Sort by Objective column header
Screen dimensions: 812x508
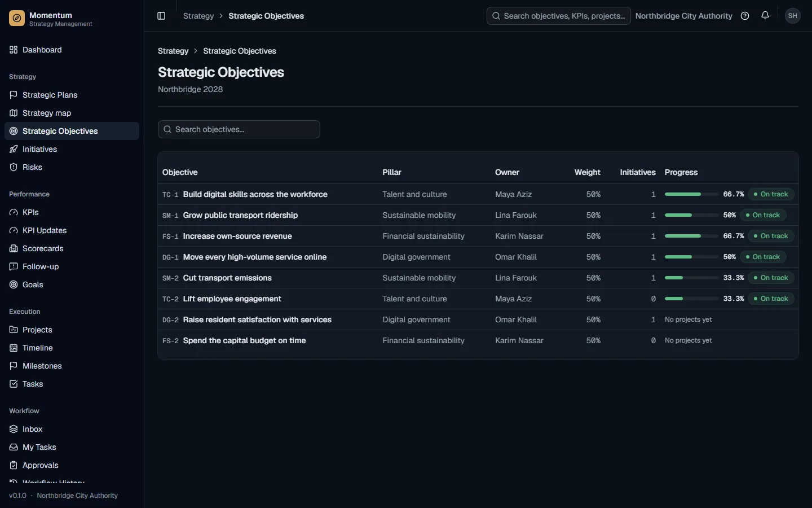pyautogui.click(x=180, y=172)
